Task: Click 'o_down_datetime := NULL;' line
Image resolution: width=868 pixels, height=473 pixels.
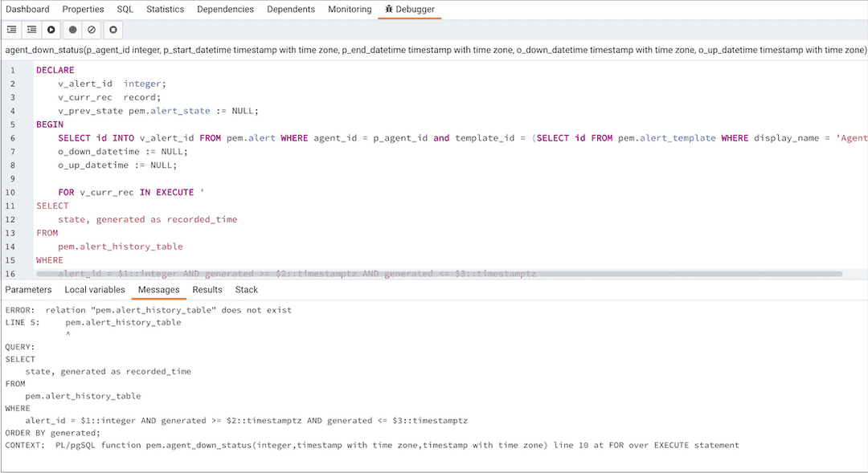Action: [123, 152]
